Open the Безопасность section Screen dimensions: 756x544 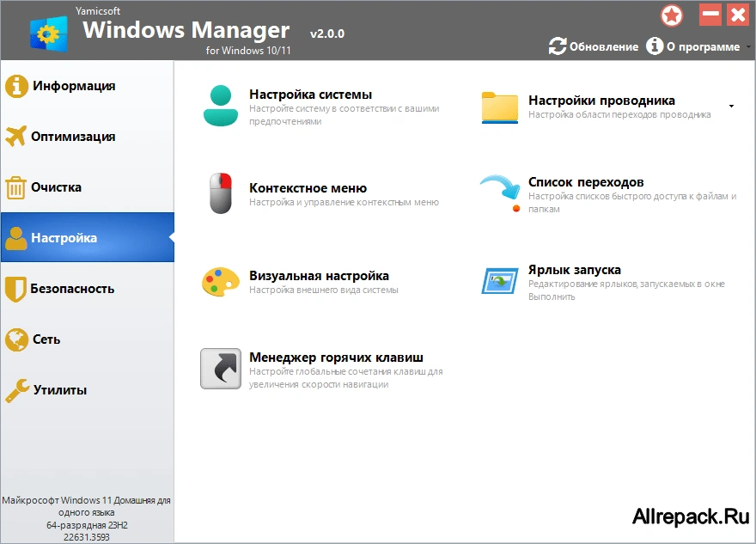click(88, 289)
